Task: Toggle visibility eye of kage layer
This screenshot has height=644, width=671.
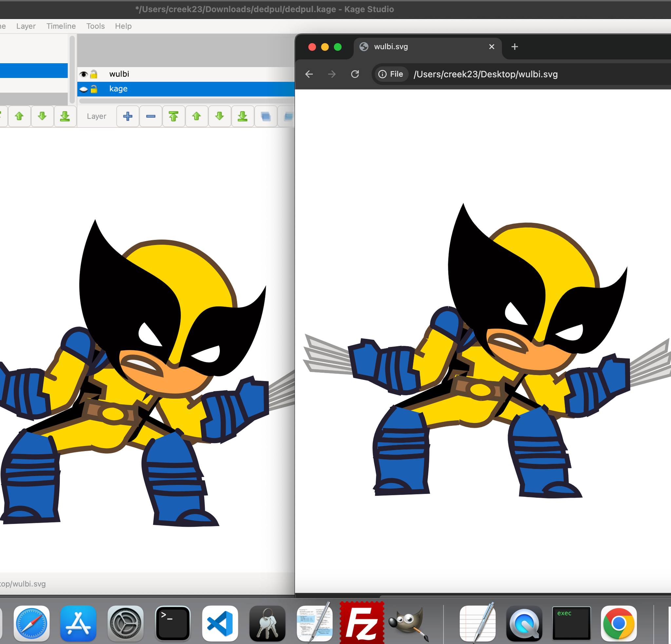Action: click(84, 89)
